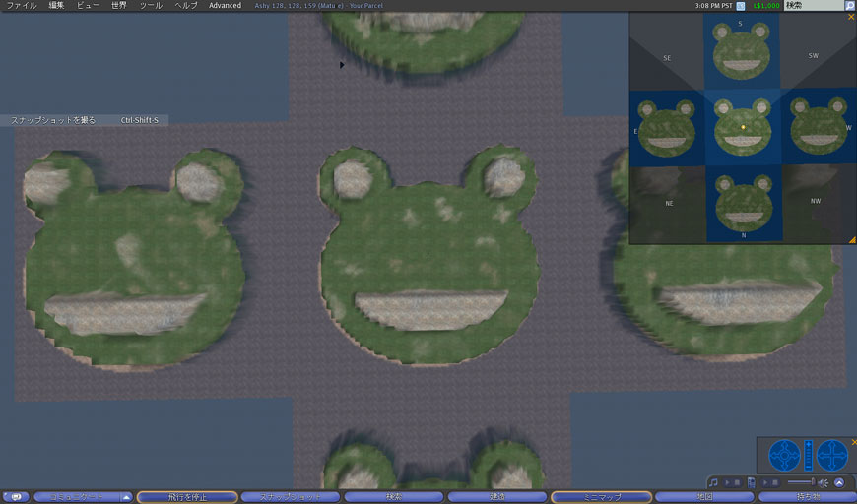
Task: Click the 飛行を停止 button
Action: 187,497
